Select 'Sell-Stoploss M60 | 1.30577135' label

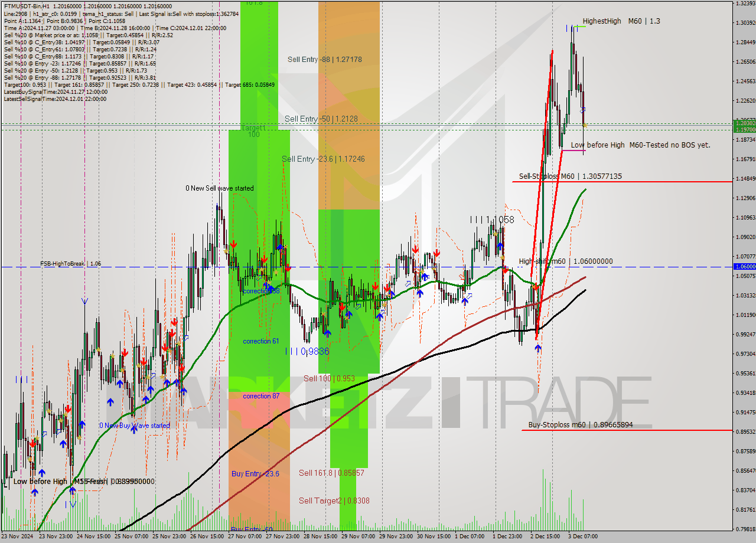tap(571, 176)
